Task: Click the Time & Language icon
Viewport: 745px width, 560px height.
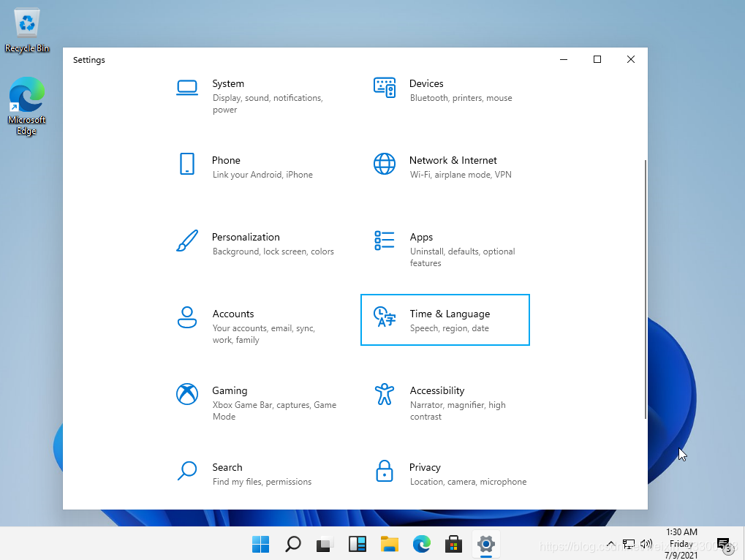Action: point(385,317)
